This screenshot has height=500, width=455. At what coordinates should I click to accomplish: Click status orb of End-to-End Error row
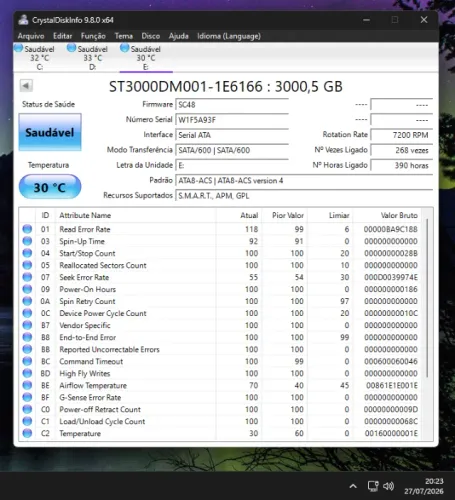coord(27,337)
